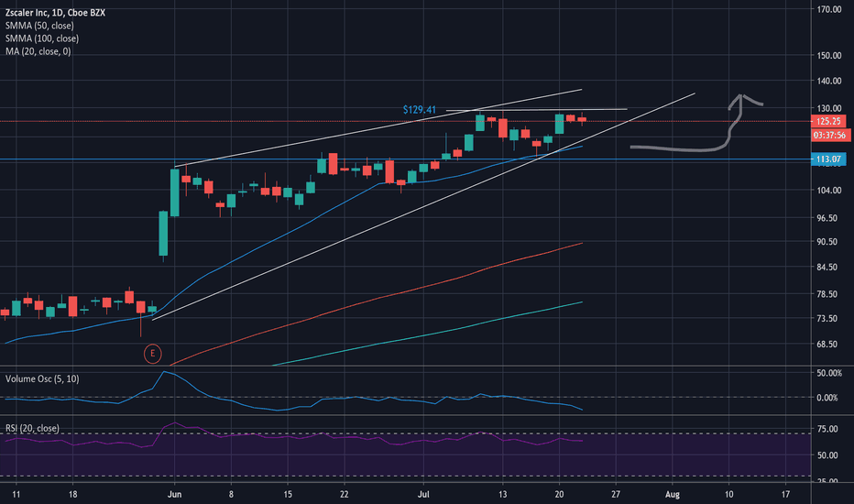This screenshot has width=854, height=504.
Task: Click the Jun date axis label
Action: tap(174, 495)
